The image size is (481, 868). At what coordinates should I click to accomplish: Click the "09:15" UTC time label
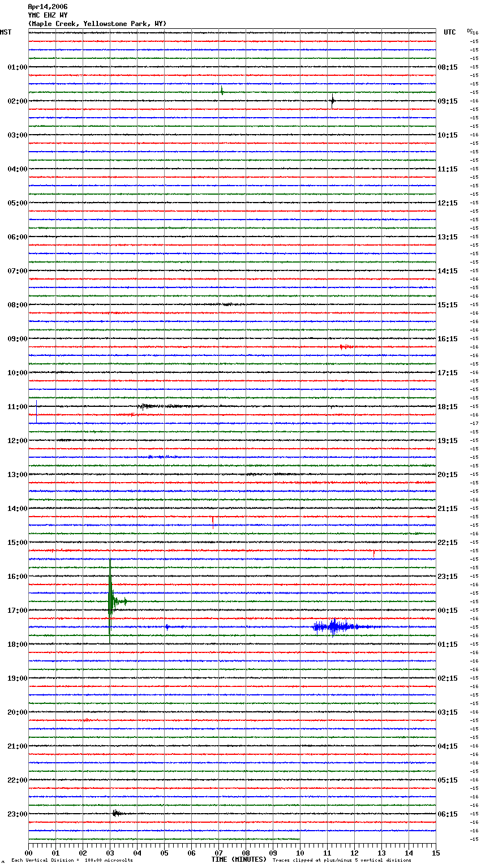pyautogui.click(x=448, y=101)
